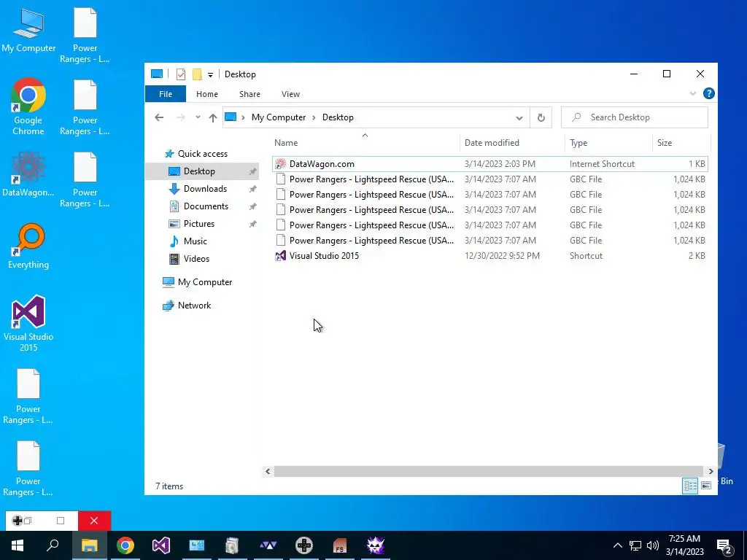Click gamepad D-pad taskbar icon
This screenshot has height=560, width=747.
[x=304, y=545]
